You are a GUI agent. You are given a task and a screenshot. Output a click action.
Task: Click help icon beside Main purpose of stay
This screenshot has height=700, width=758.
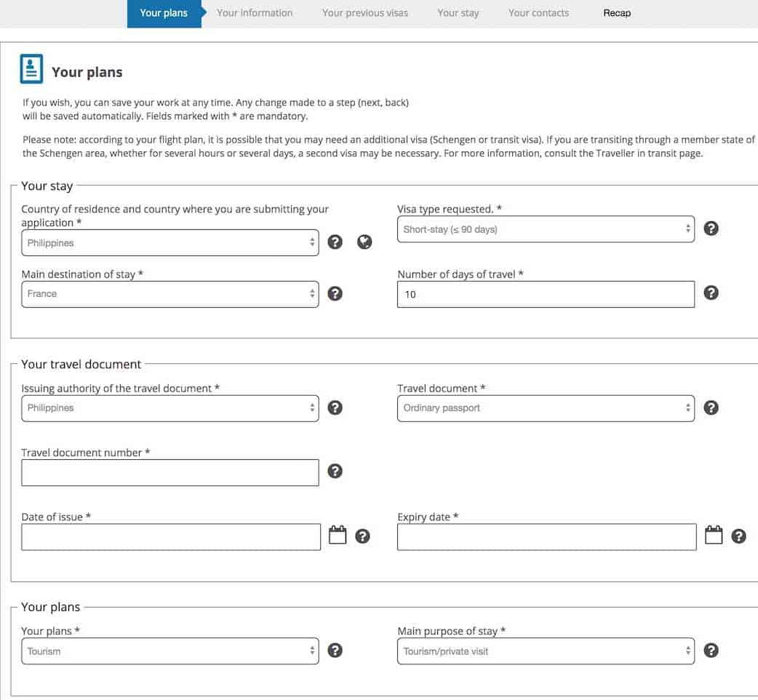click(711, 651)
